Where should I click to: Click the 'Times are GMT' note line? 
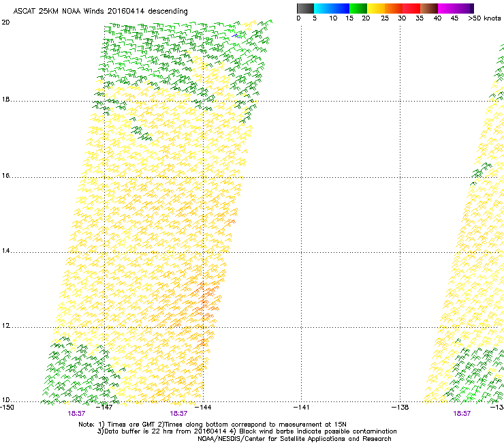[212, 425]
